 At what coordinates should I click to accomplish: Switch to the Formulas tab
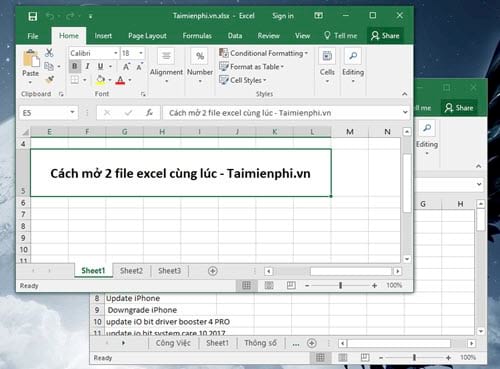pyautogui.click(x=197, y=36)
